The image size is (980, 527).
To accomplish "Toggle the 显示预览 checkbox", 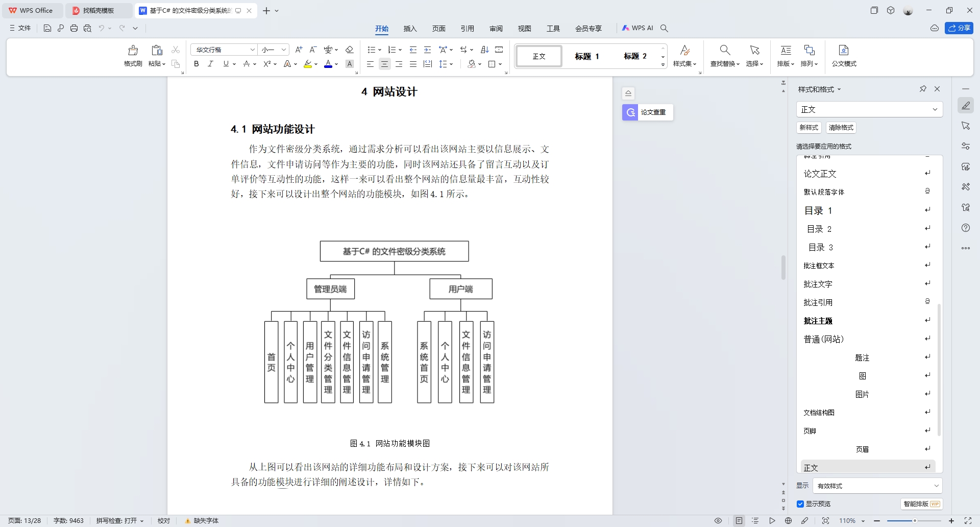I will (x=800, y=504).
